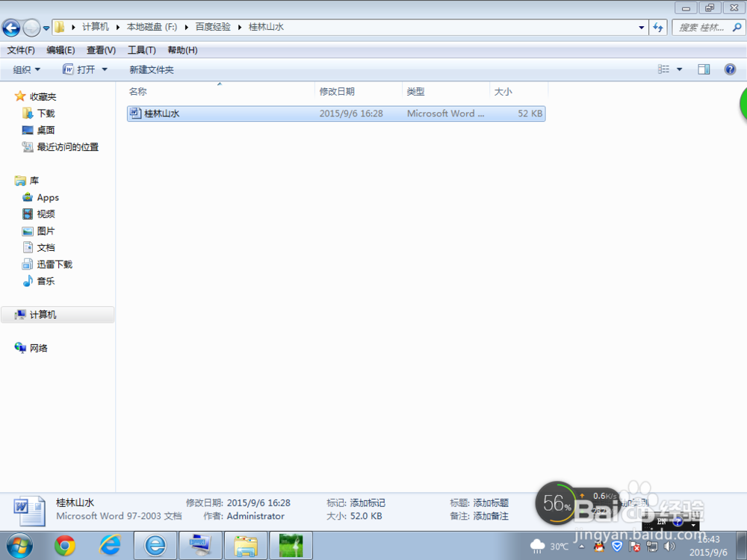This screenshot has width=747, height=560.
Task: Click 添加标题 in the details pane
Action: click(491, 503)
